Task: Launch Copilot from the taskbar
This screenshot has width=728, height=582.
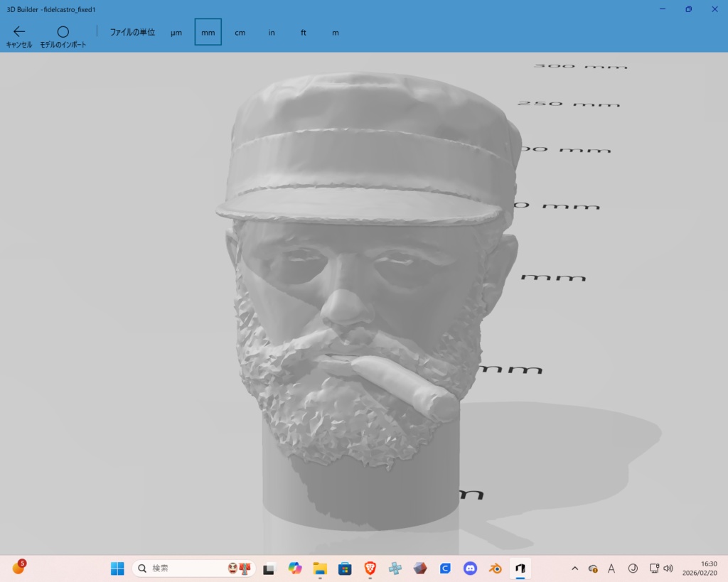Action: point(295,568)
